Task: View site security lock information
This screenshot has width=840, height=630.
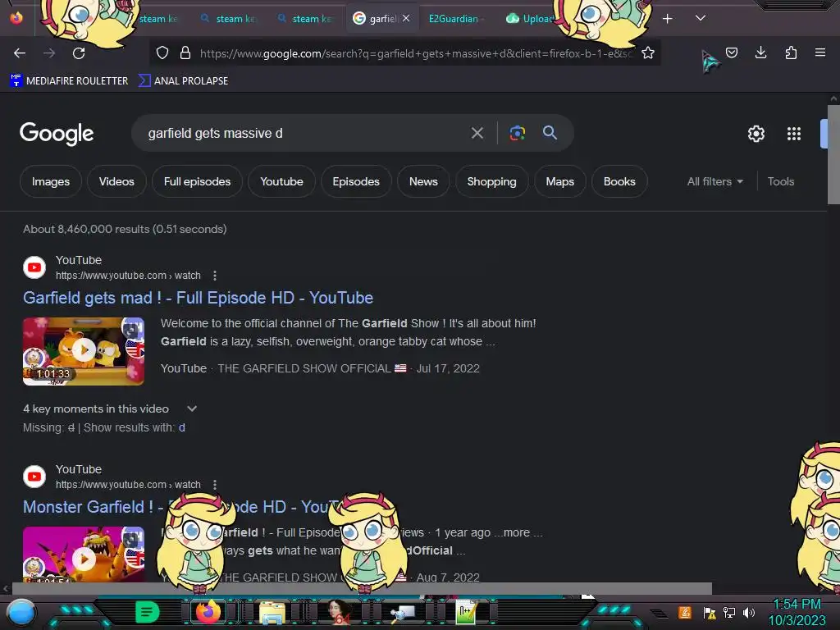Action: [x=185, y=52]
